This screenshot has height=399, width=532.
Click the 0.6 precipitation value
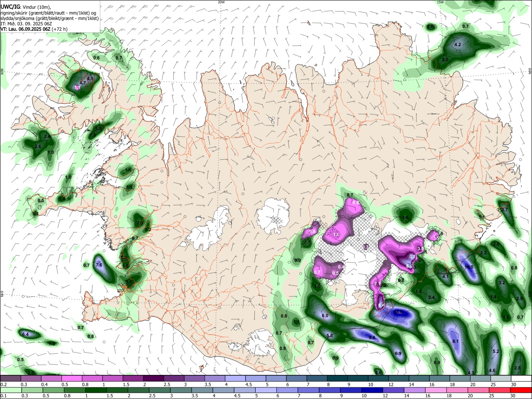[96, 58]
